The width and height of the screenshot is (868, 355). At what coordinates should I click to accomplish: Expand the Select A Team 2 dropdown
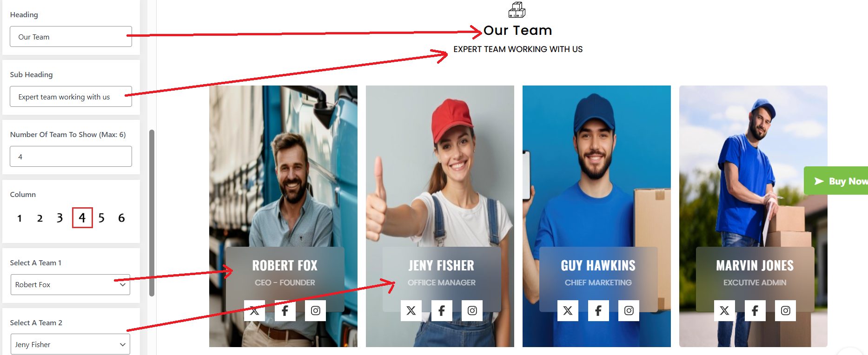70,344
